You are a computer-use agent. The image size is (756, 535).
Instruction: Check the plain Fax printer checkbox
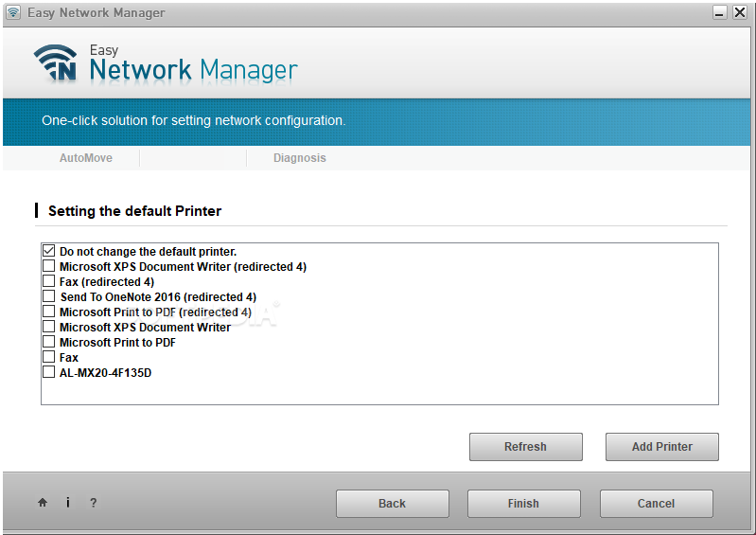tap(48, 357)
